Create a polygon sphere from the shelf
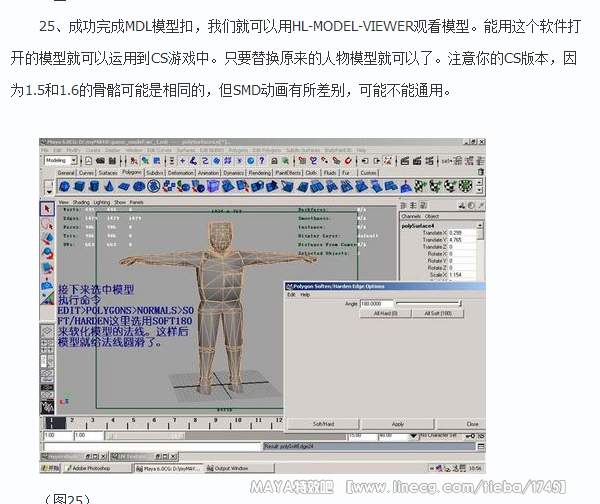Image resolution: width=600 pixels, height=504 pixels. coord(65,186)
